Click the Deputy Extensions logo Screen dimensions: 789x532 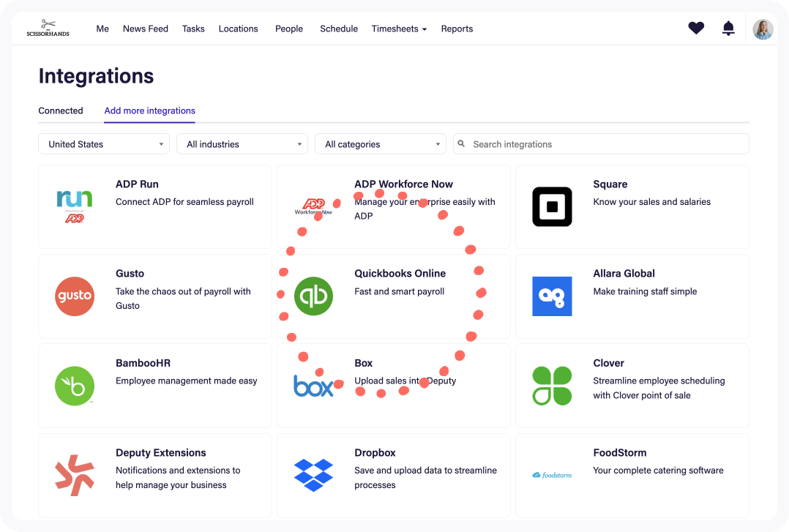75,475
